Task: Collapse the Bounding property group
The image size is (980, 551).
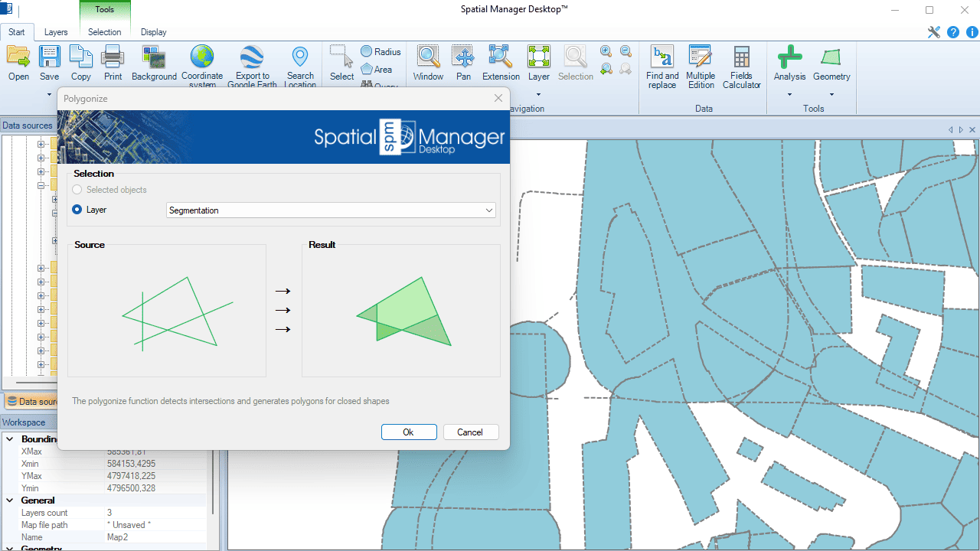Action: [10, 439]
